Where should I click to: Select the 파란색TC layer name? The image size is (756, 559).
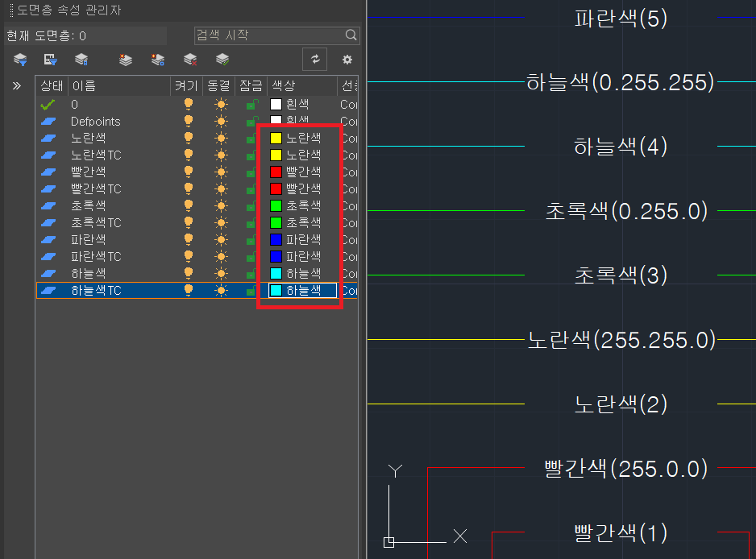click(96, 256)
